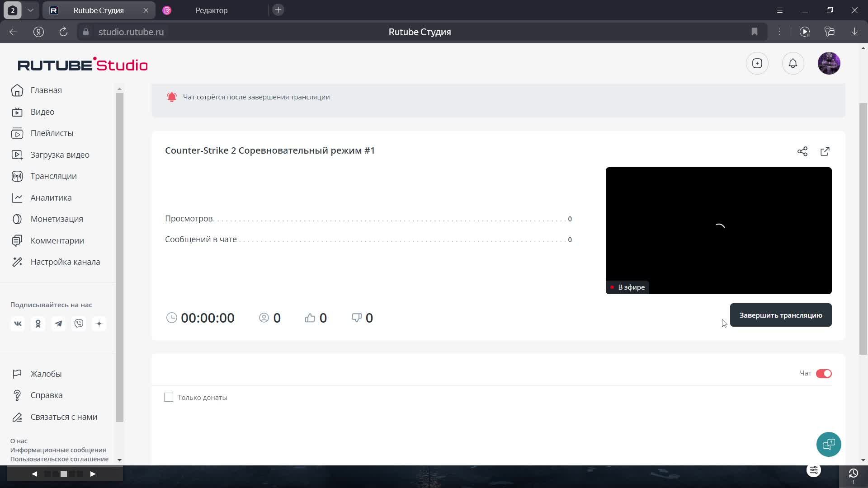Click the stream video preview player
868x488 pixels.
(719, 230)
